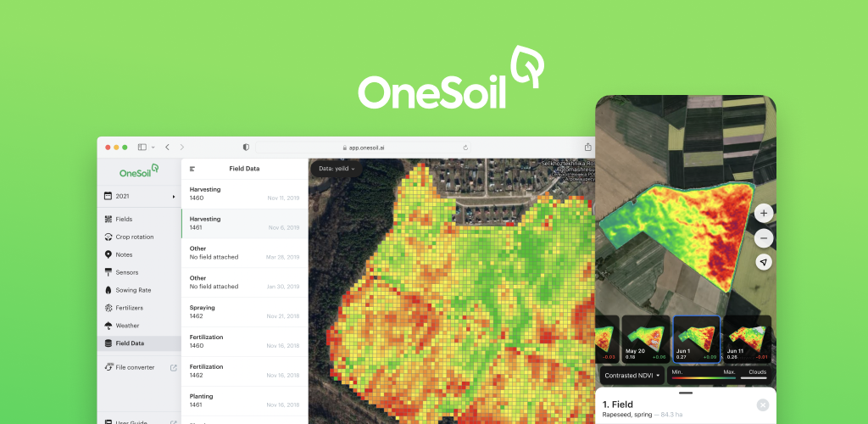Click the Crop rotation icon
Viewport: 868px width, 424px height.
(x=108, y=237)
